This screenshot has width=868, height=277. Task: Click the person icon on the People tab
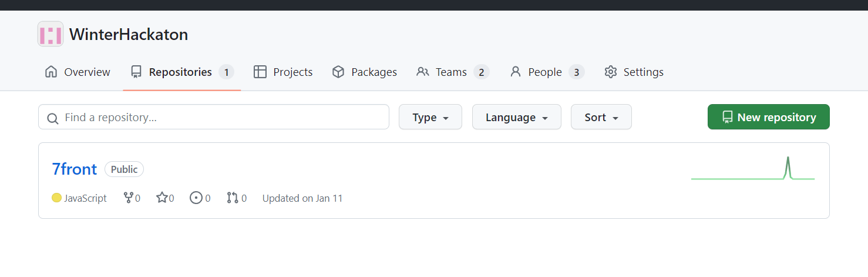coord(516,72)
